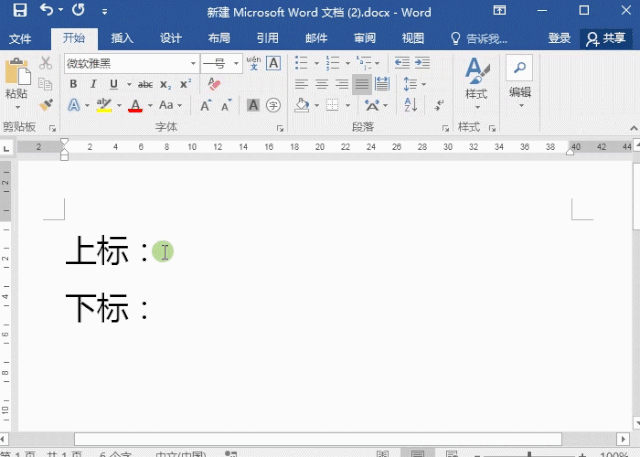Screen dimensions: 640x457
Task: Apply text effects with the glowing A
Action: [x=74, y=105]
